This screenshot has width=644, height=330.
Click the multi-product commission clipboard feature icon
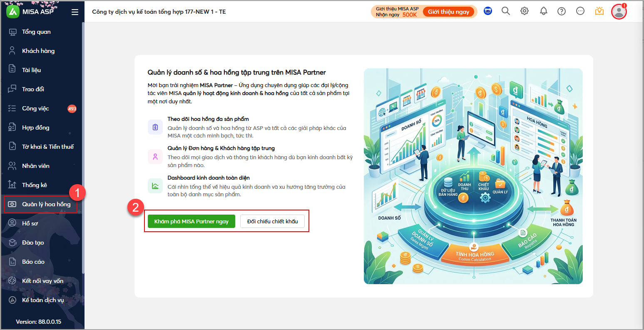pos(155,127)
